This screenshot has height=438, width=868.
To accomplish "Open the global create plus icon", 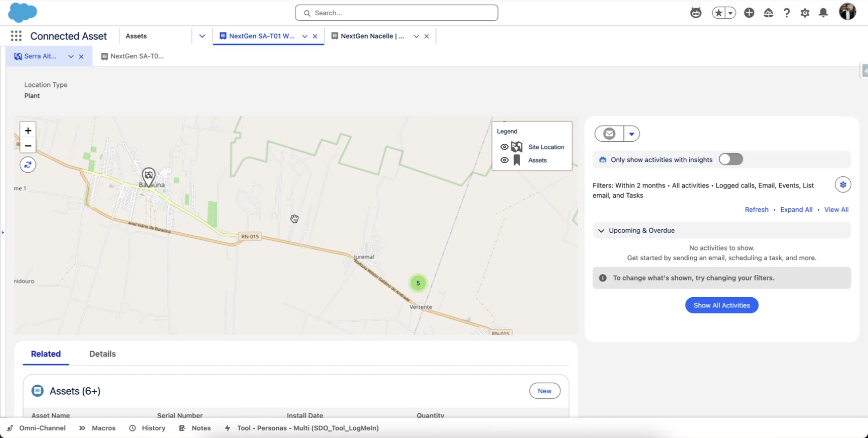I will pos(749,13).
